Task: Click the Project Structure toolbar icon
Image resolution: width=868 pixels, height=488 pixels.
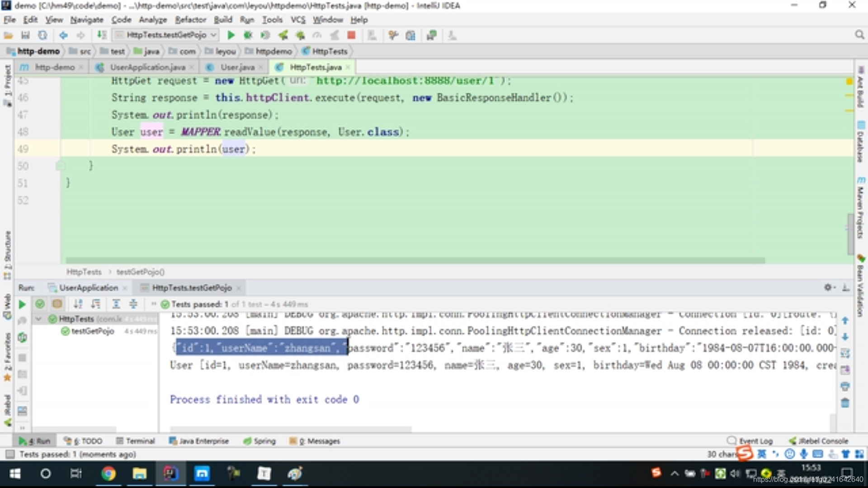Action: [410, 35]
